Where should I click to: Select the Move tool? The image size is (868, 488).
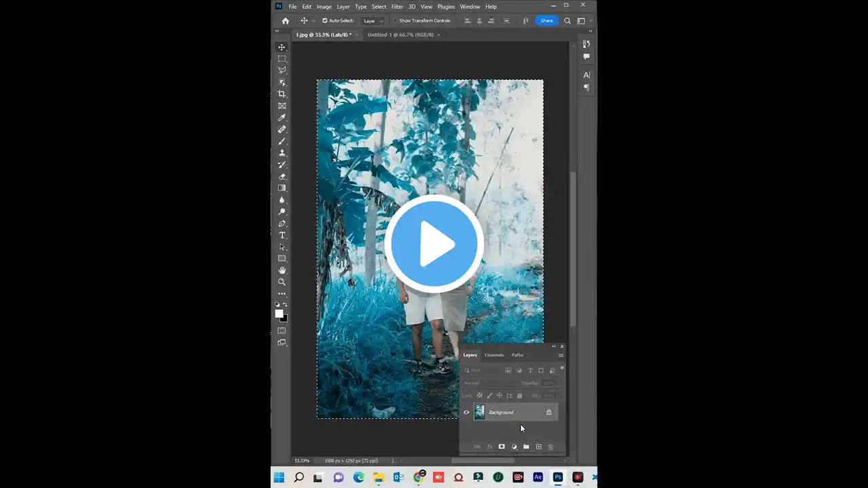coord(282,47)
